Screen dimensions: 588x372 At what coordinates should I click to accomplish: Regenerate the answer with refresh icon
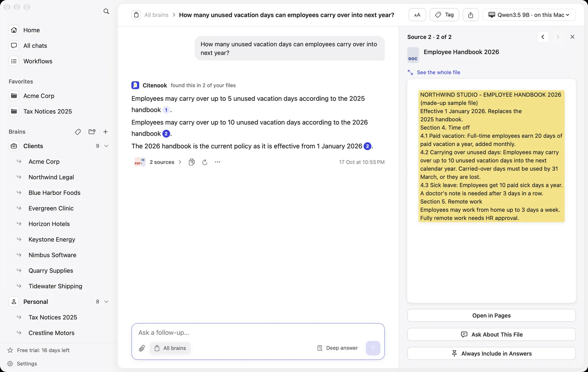click(205, 162)
